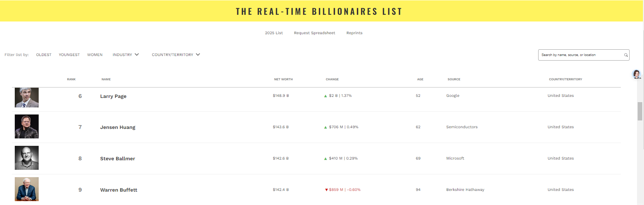The width and height of the screenshot is (644, 205).
Task: Open Warren Buffett's name link
Action: 119,190
